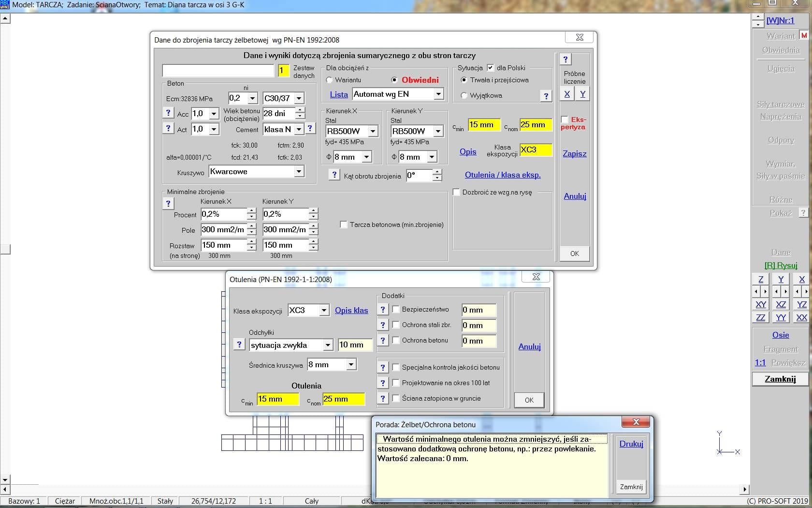Viewport: 812px width, 508px height.
Task: Click Opis klas link in Otulenia dialog
Action: point(351,311)
